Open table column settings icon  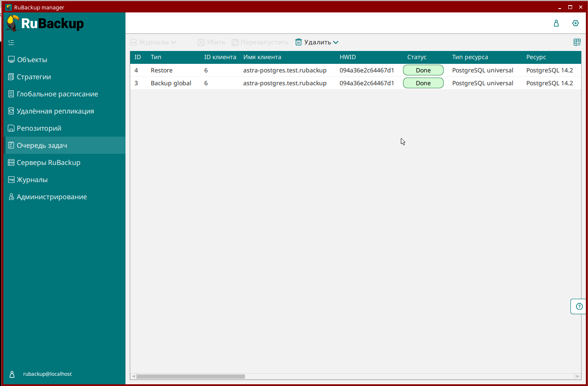tap(577, 42)
